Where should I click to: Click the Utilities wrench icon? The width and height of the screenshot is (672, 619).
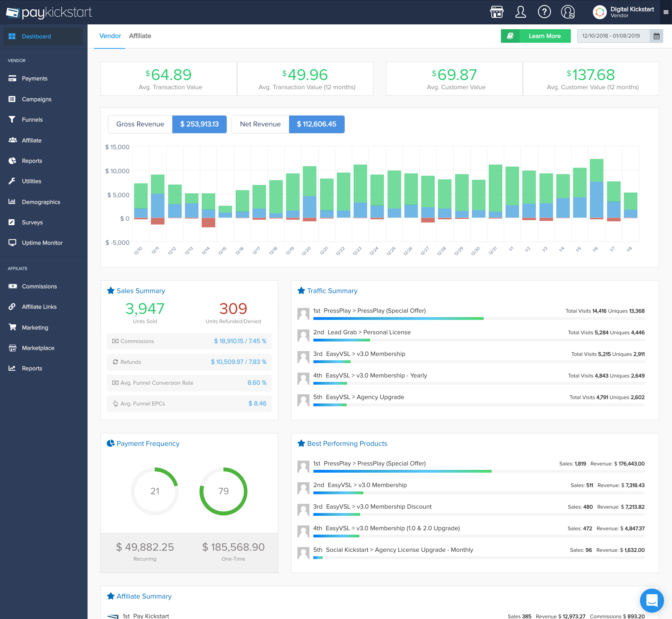coord(12,181)
